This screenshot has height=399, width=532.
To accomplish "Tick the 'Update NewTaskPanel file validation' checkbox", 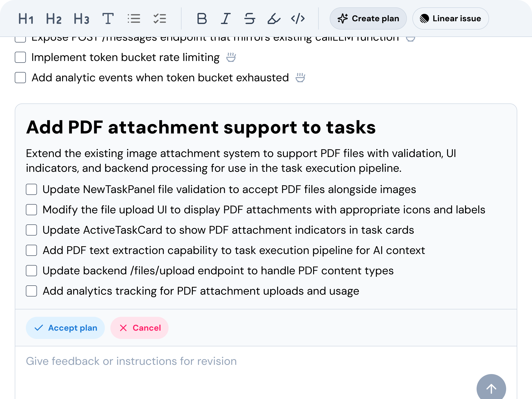I will coord(31,190).
